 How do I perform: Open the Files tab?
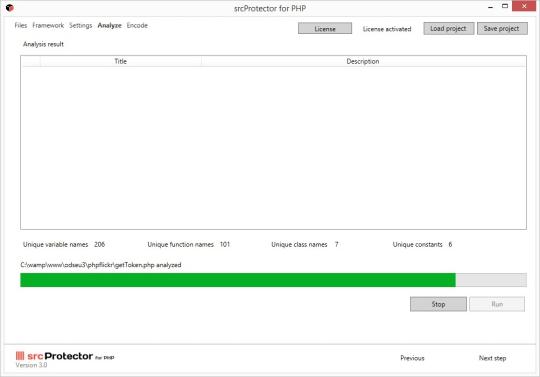21,25
